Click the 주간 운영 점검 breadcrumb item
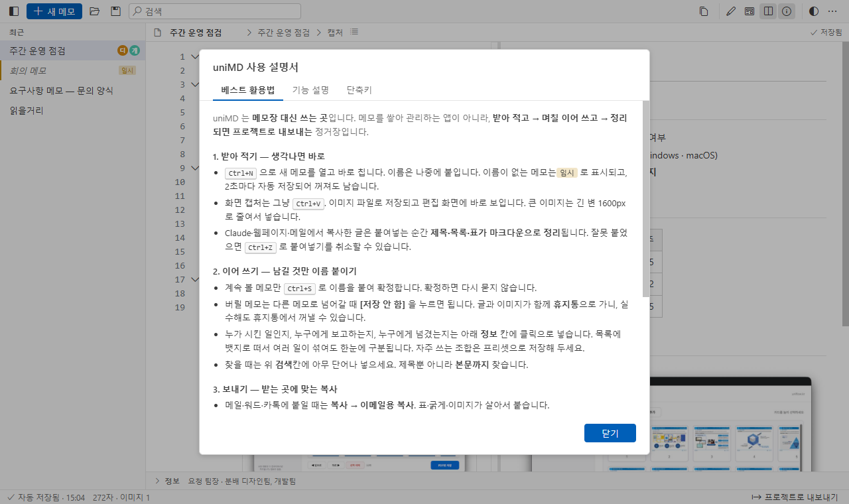Screen dimensions: 849x504 (x=284, y=32)
